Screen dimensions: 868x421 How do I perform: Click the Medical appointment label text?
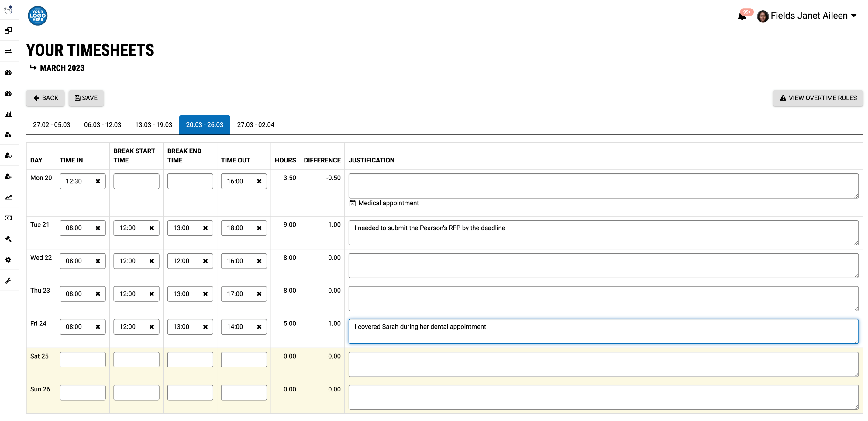coord(388,203)
